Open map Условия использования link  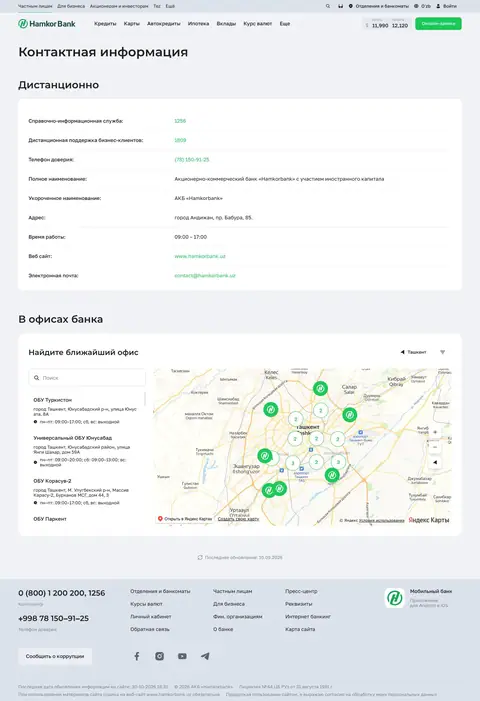coord(382,520)
